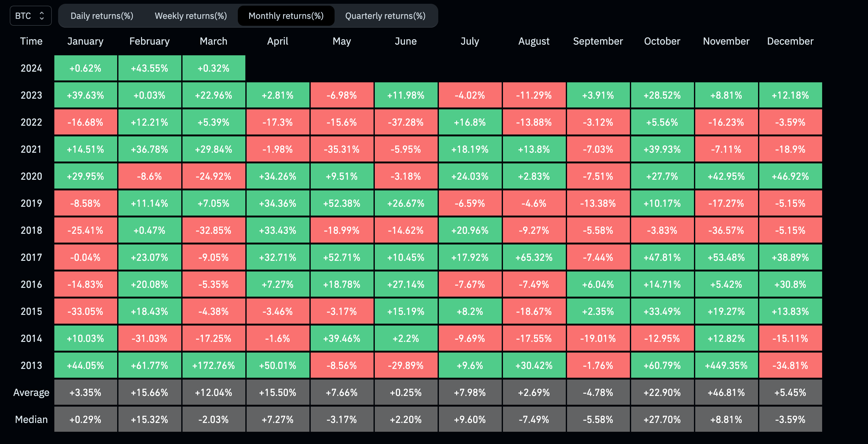Click the June 2022 -37.28% cell
Screen dimensions: 868x444
[406, 122]
